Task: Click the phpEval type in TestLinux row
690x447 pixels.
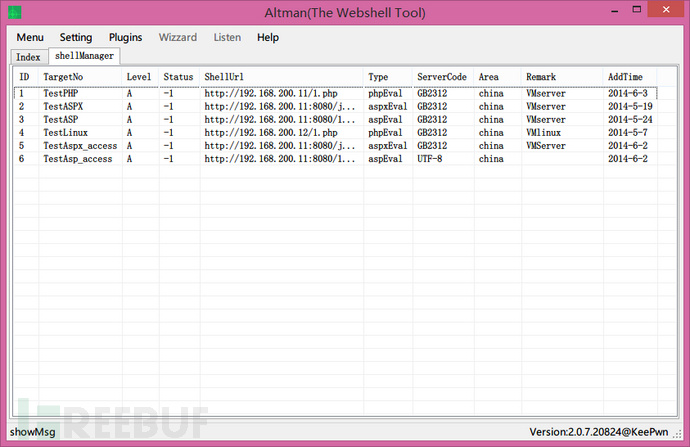Action: click(385, 133)
